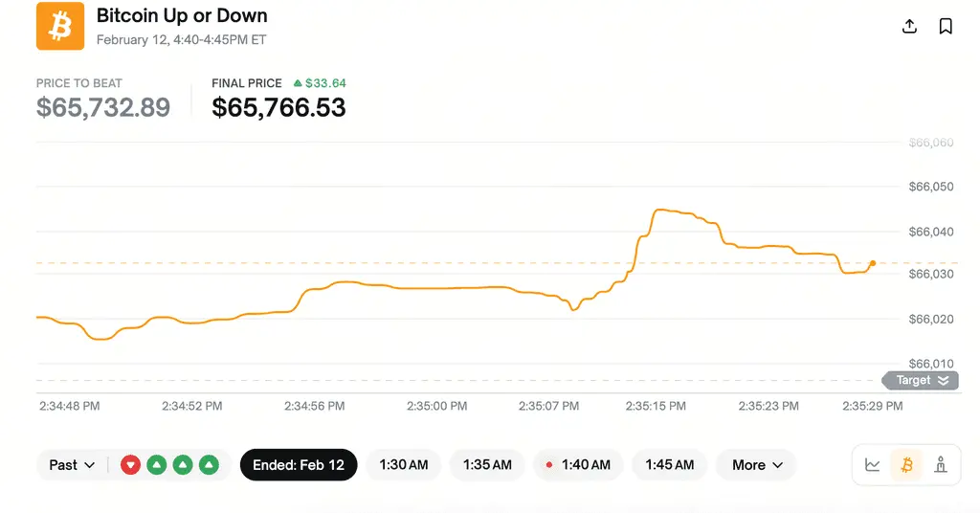Click the last green up-arrow result icon

tap(209, 465)
